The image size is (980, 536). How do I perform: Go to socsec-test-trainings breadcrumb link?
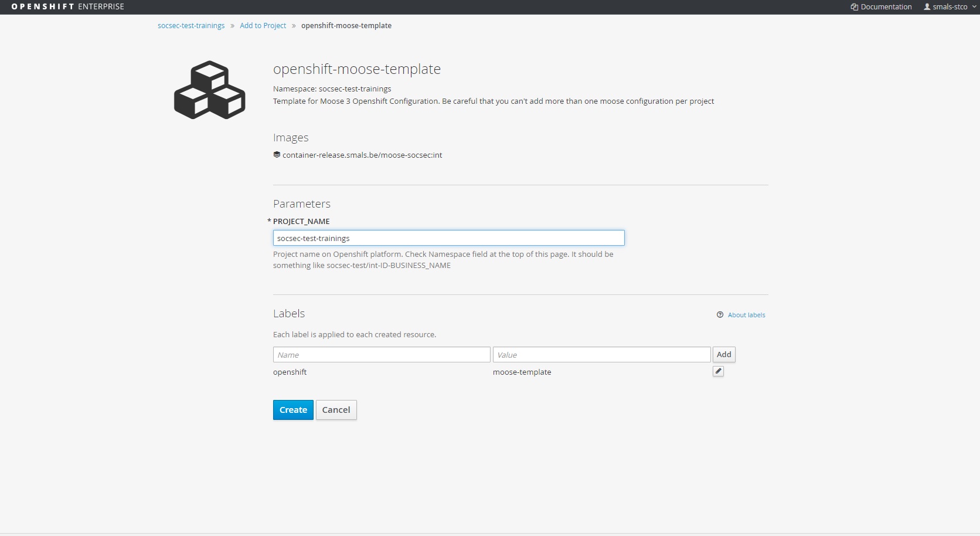click(x=191, y=26)
